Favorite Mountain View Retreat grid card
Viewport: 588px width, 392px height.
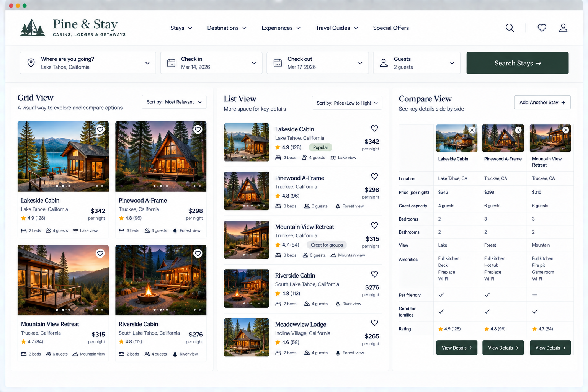(x=100, y=253)
